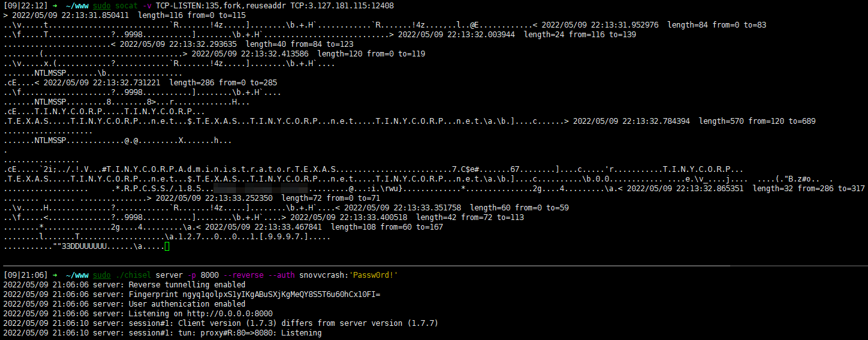Click the green prompt arrow before the socat command
The width and height of the screenshot is (868, 340).
click(x=56, y=5)
